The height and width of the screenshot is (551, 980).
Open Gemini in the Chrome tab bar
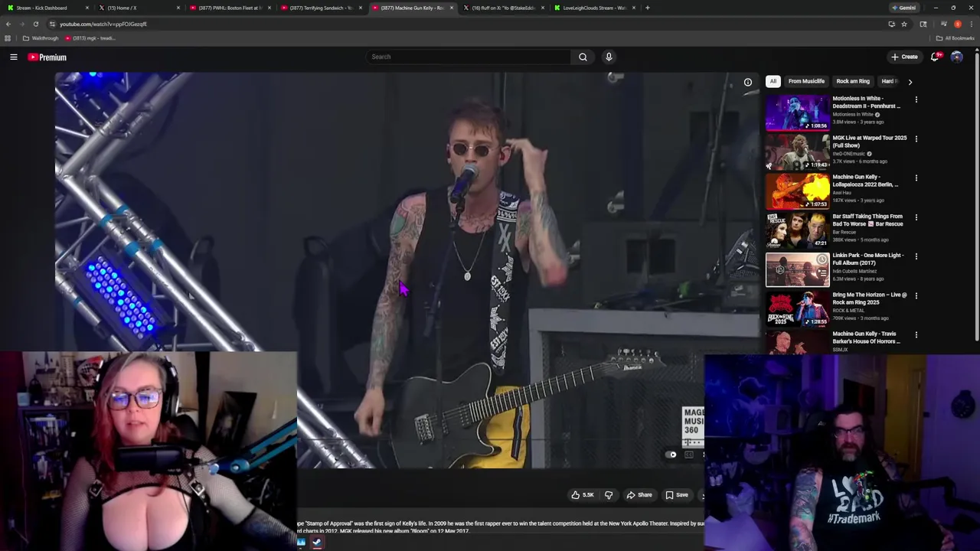click(x=903, y=8)
